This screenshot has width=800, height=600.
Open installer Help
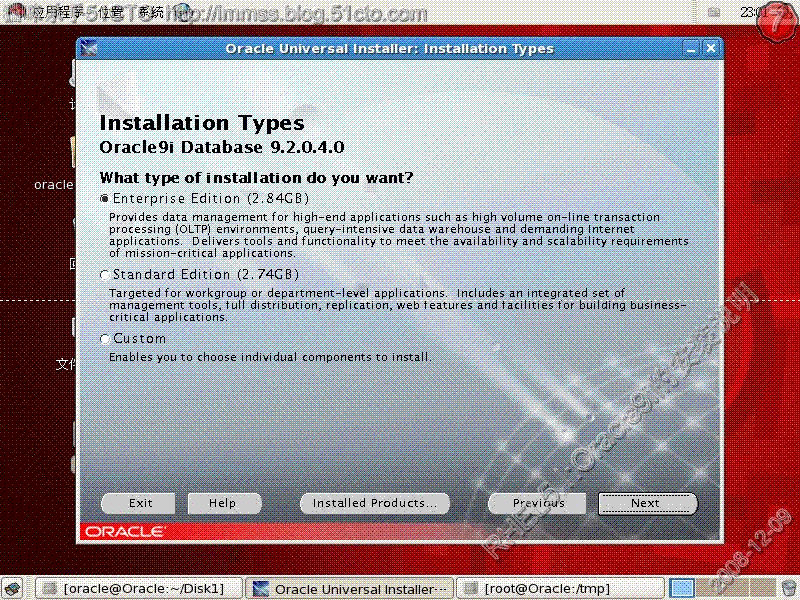coord(224,503)
